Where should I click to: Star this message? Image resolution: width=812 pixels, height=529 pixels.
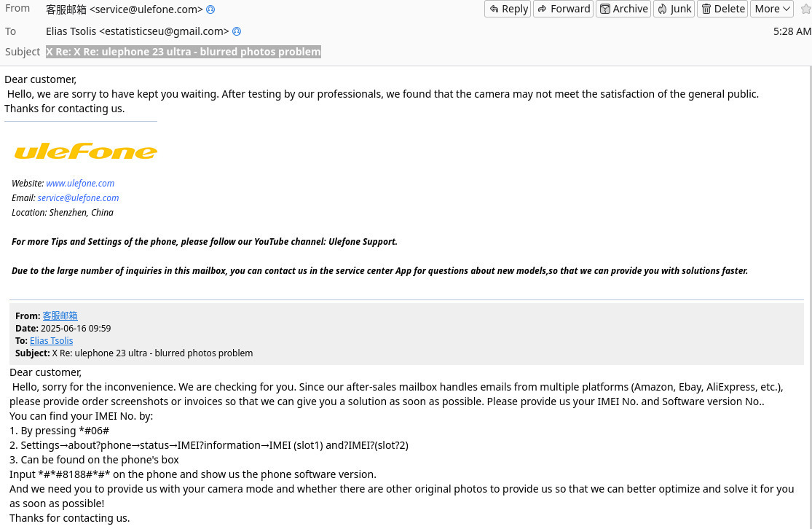coord(805,9)
